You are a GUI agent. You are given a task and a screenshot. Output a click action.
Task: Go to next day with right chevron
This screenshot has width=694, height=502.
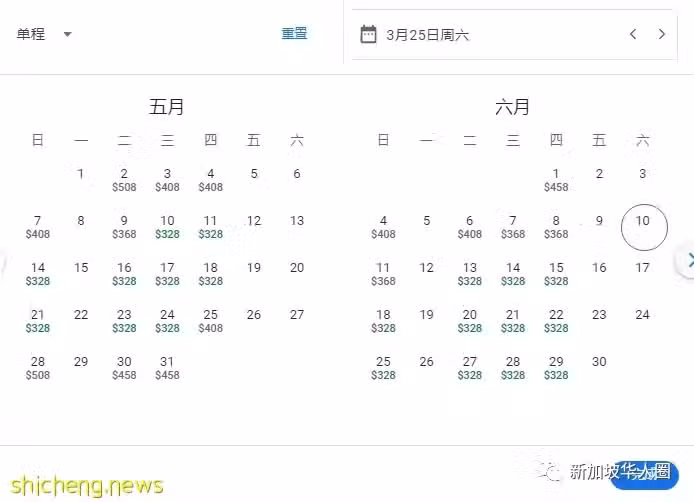(x=662, y=34)
